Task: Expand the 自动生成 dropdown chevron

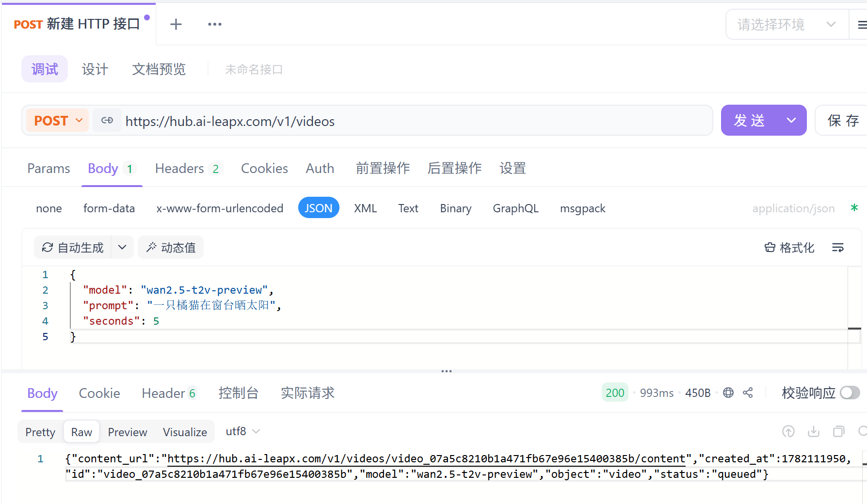Action: pos(122,248)
